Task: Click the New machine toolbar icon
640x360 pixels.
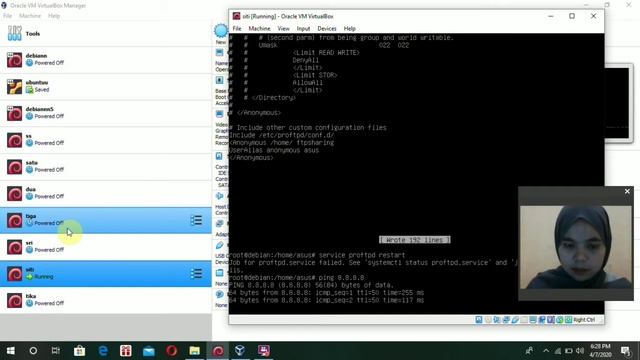Action: coord(221,31)
